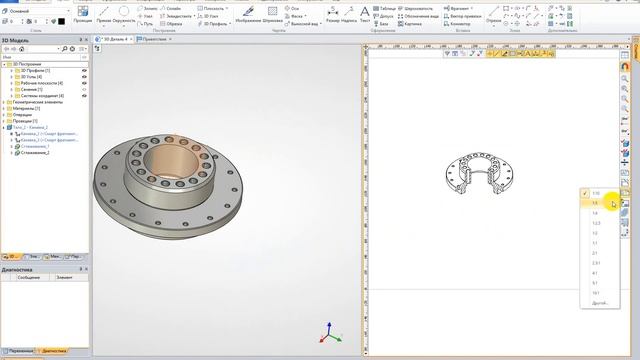Select the Прямая line construction tool
The height and width of the screenshot is (360, 640).
104,14
